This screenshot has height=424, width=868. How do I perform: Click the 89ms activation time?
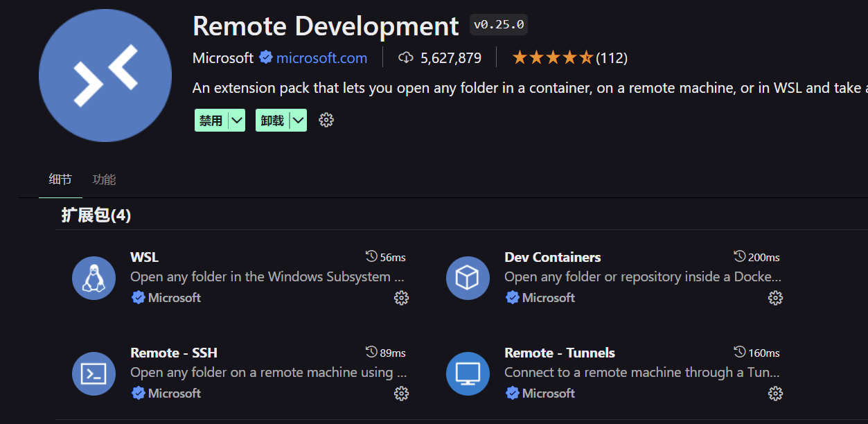click(393, 353)
